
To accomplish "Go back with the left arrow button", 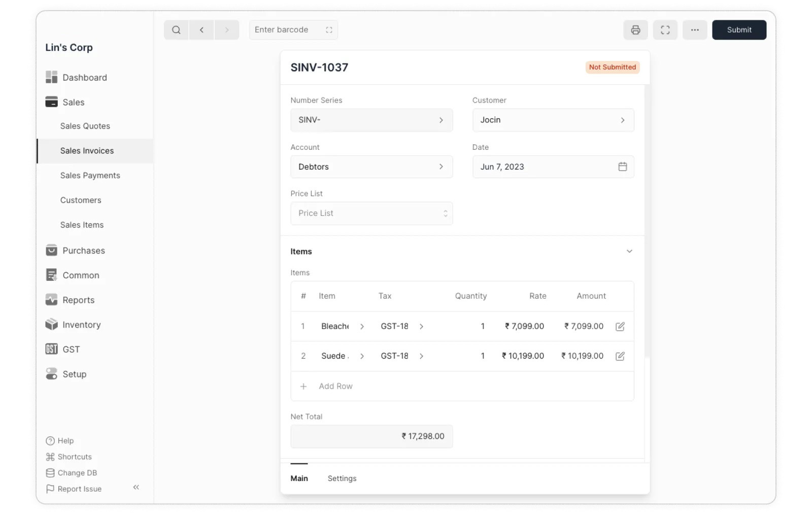I will [201, 30].
